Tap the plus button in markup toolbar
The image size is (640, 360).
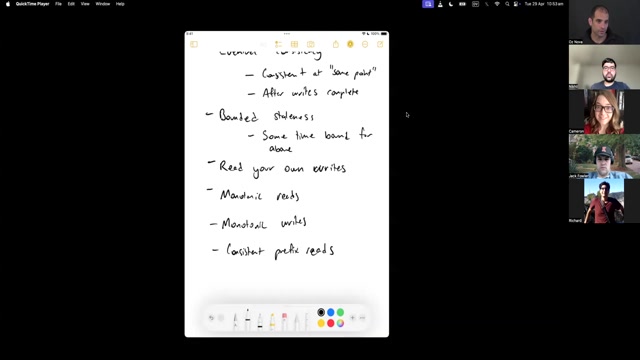[353, 318]
